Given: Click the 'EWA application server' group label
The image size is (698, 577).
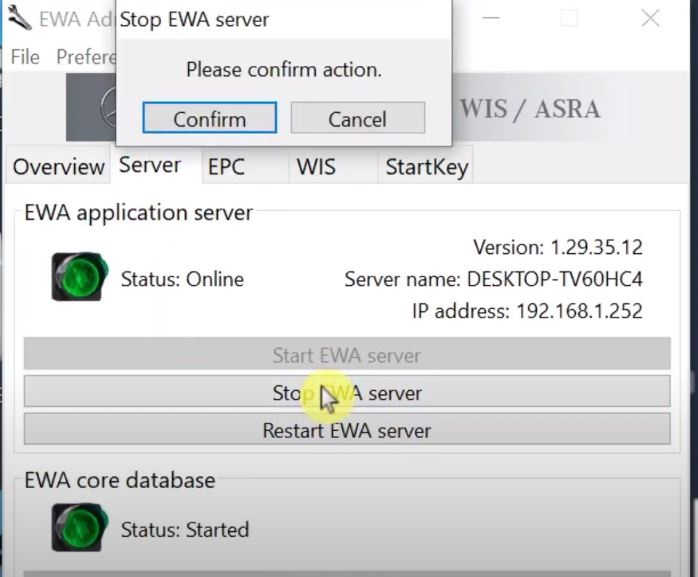Looking at the screenshot, I should pyautogui.click(x=138, y=212).
